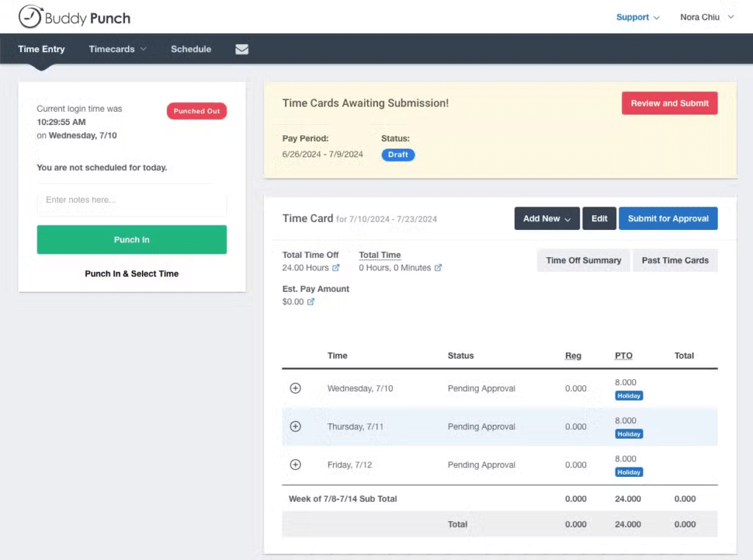Open Past Time Cards
Viewport: 753px width, 560px height.
(674, 260)
